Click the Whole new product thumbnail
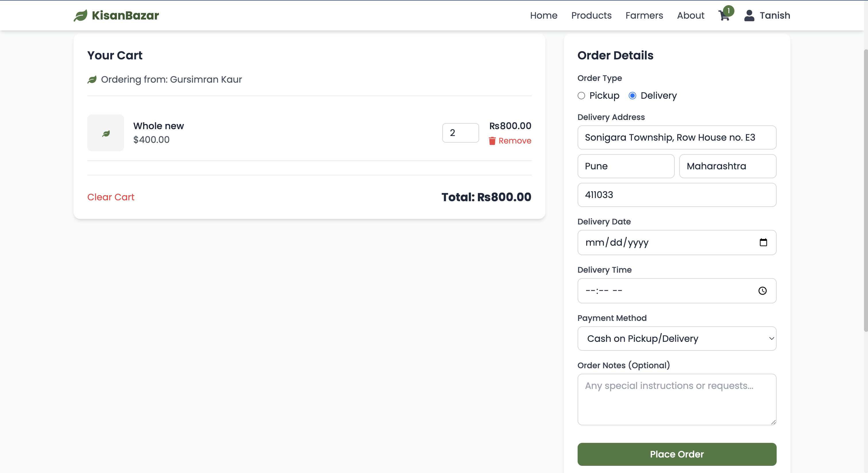 (105, 133)
